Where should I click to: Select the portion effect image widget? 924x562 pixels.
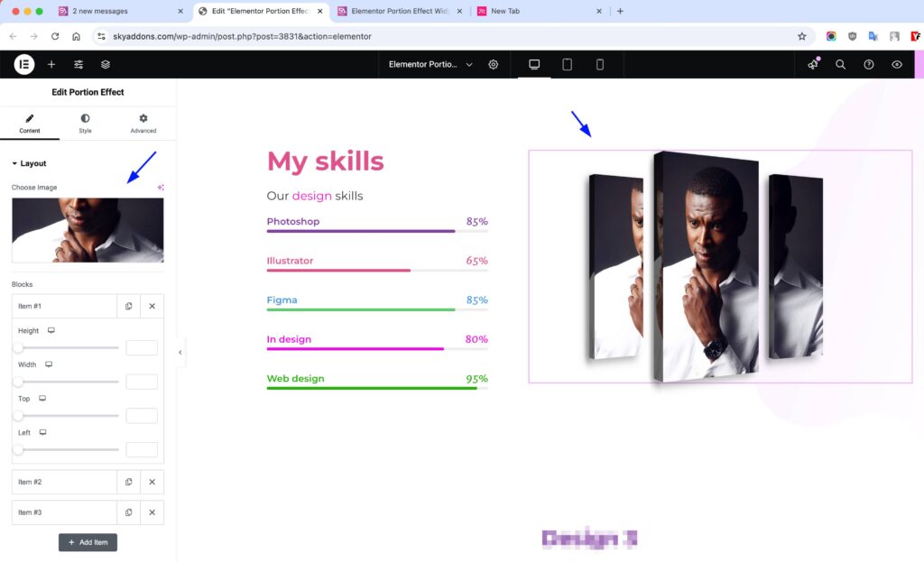pos(720,266)
